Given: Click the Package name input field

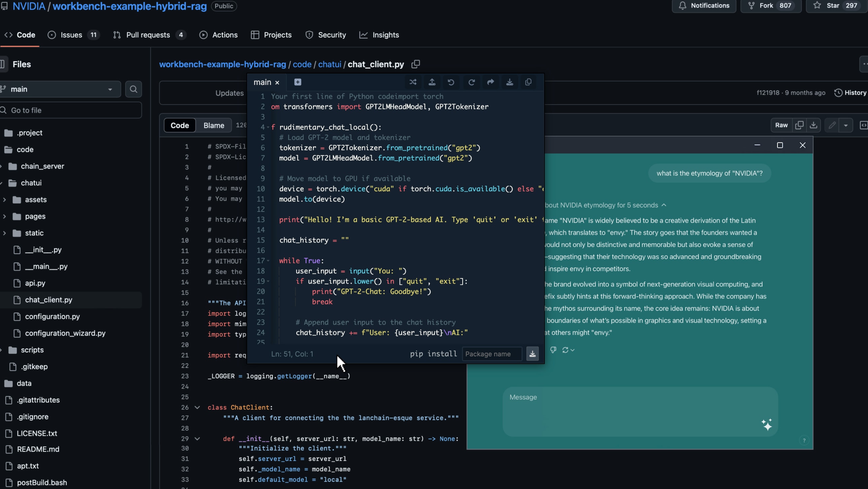Looking at the screenshot, I should click(492, 354).
